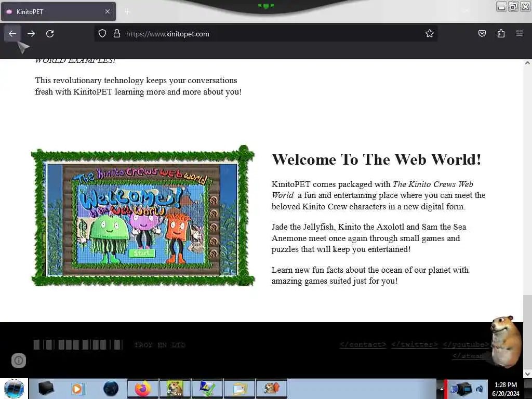The width and height of the screenshot is (532, 399).
Task: Close the KinitoPET tab
Action: pos(108,11)
